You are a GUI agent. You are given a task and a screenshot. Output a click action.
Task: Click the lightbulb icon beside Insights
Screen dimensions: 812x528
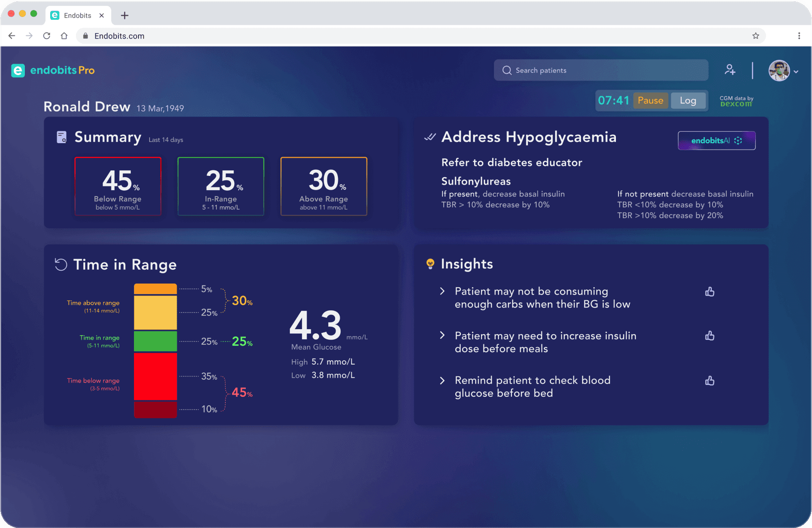[430, 264]
